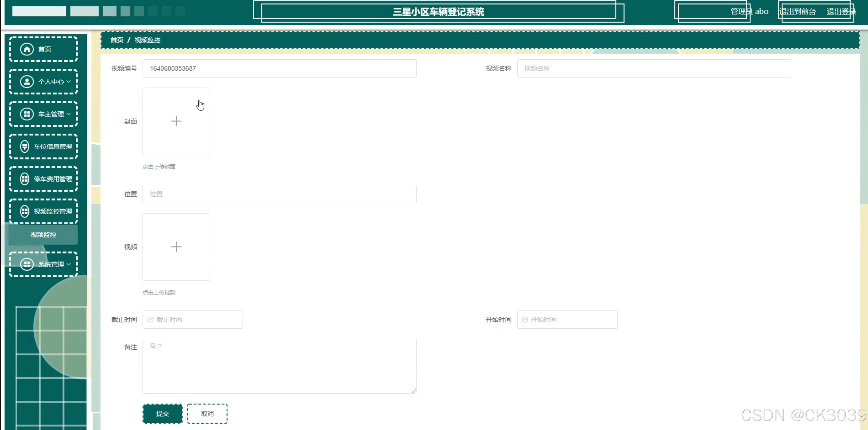Select the 视频监控 submenu item
Screen dimensions: 868x430
tap(43, 235)
